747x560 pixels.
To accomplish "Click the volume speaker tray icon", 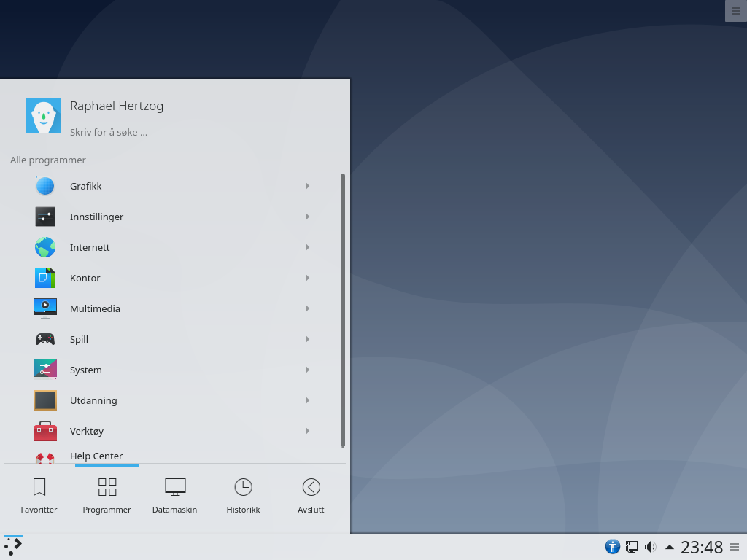I will click(x=650, y=547).
